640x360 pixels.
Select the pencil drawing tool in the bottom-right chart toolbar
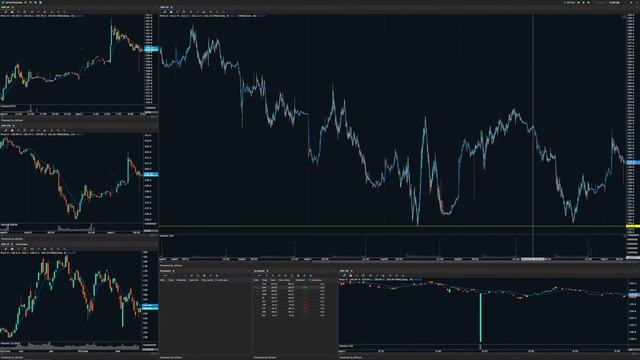point(344,276)
